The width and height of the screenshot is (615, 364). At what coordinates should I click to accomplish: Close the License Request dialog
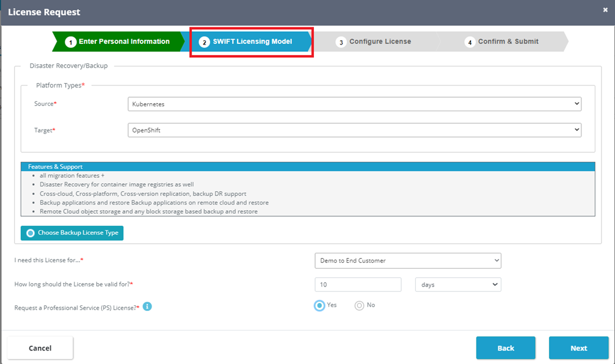[605, 10]
